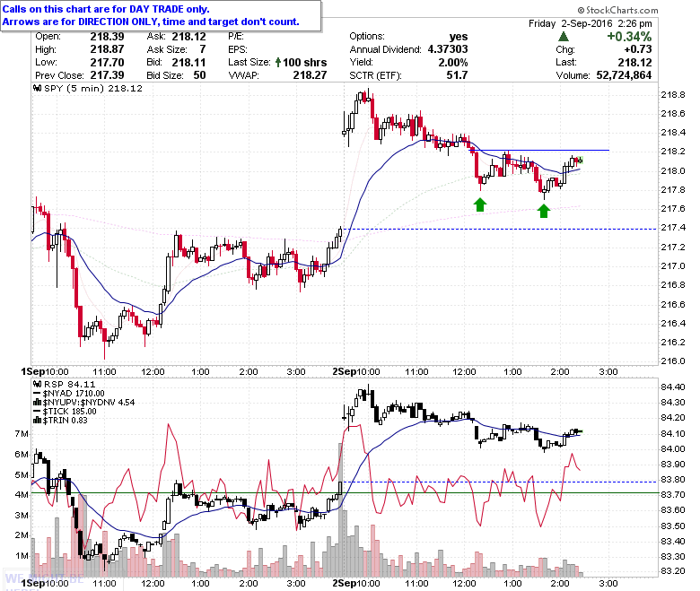Click the 83.70 RSP axis label
Image resolution: width=700 pixels, height=591 pixels.
coord(673,495)
